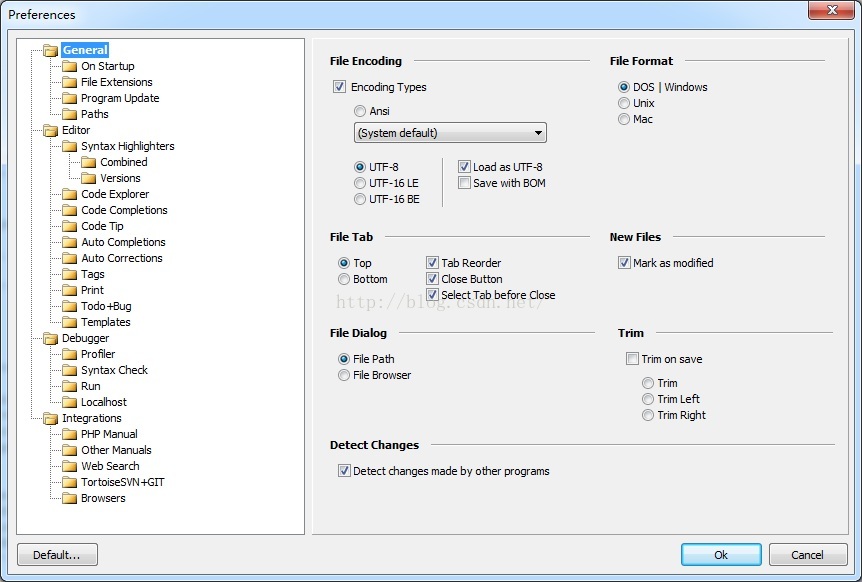Image resolution: width=862 pixels, height=582 pixels.
Task: Select Web Search in the tree
Action: (110, 466)
